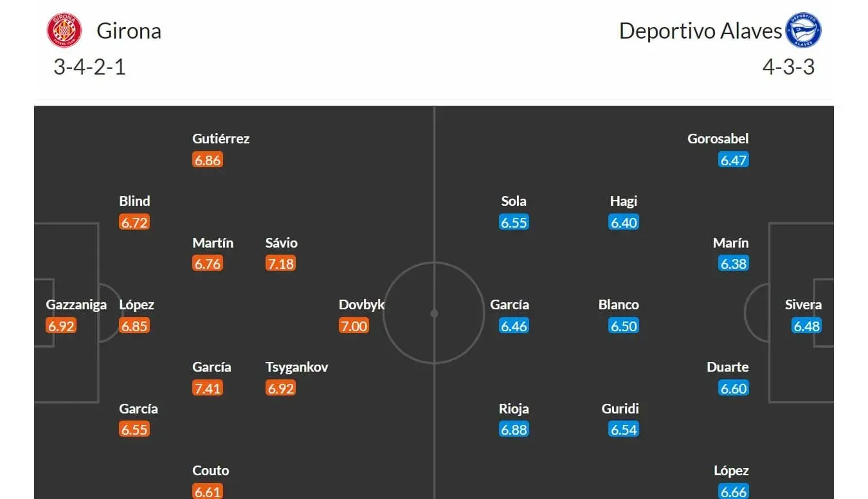
Task: Click Duarte's 6.60 rating badge
Action: 734,388
